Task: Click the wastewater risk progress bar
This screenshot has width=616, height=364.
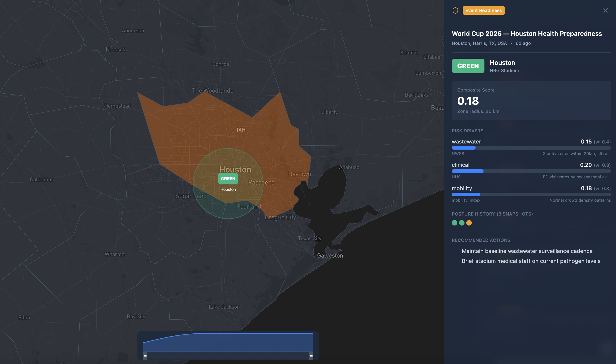Action: pyautogui.click(x=531, y=148)
